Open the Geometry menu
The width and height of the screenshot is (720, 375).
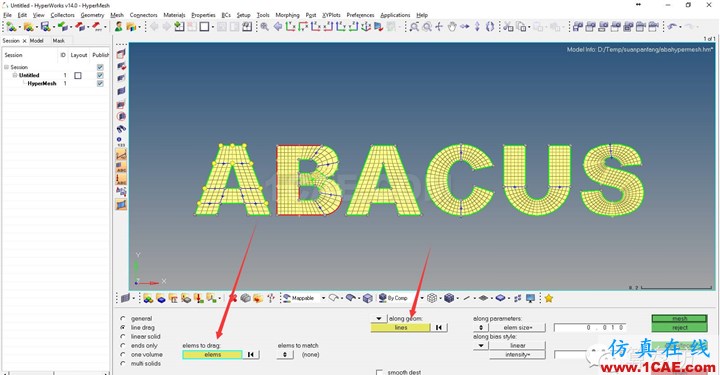(x=92, y=15)
